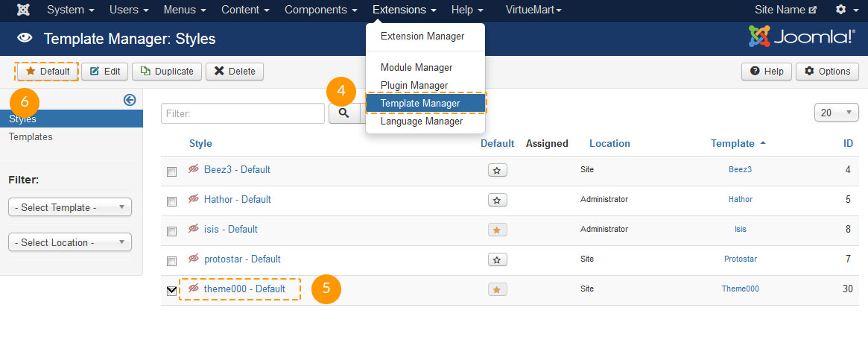Click the Joomla logo icon in top bar
The image size is (868, 337).
(x=24, y=10)
